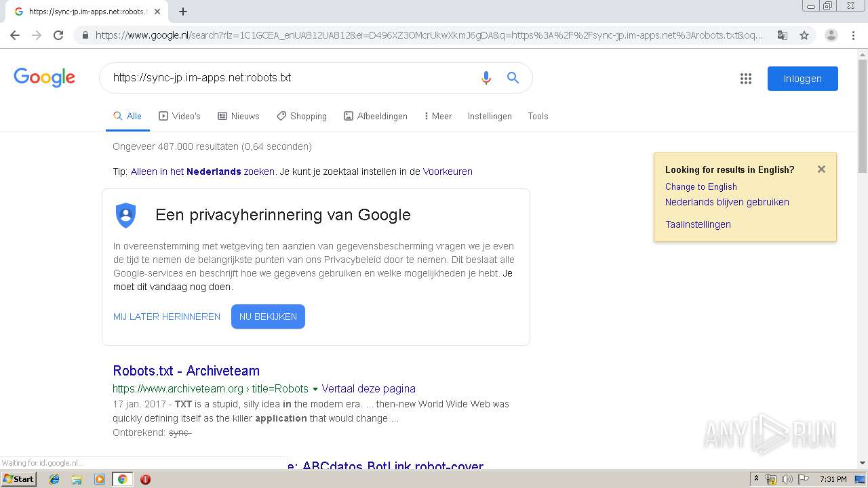The height and width of the screenshot is (488, 868).
Task: Switch to the Video's tab
Action: (180, 116)
